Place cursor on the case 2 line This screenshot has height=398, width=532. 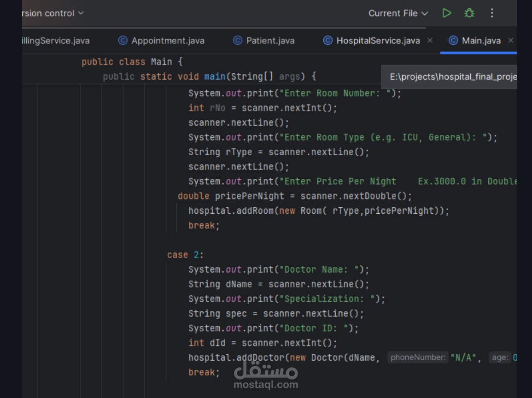tap(185, 255)
